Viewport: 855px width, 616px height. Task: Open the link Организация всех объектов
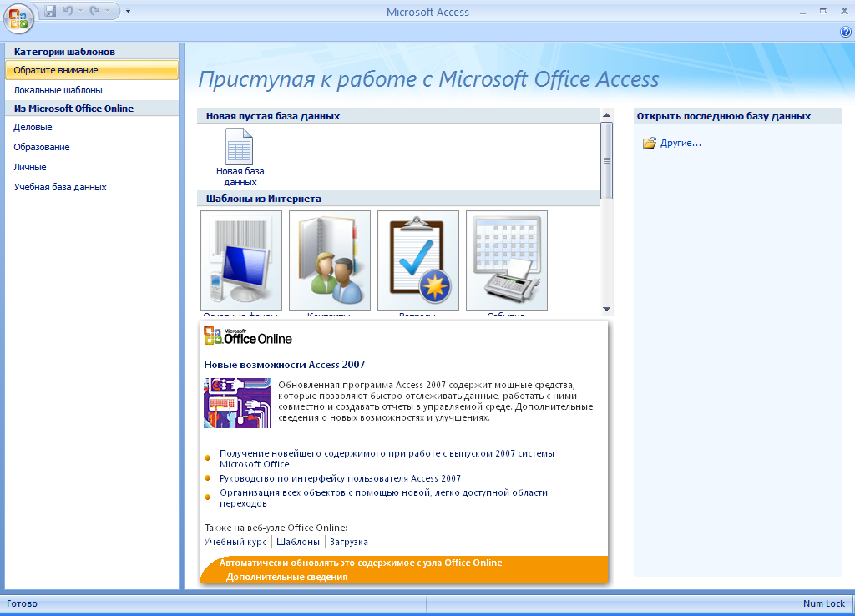click(383, 497)
